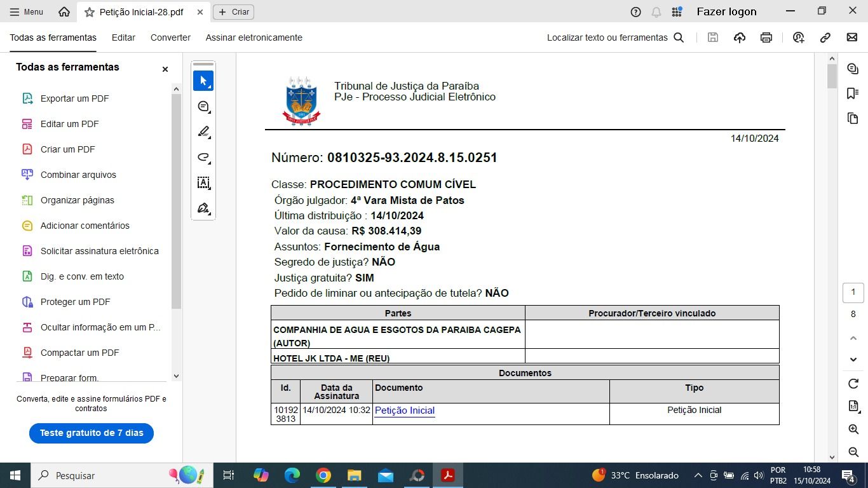868x488 pixels.
Task: Select the Todas as ferramentas menu
Action: [53, 37]
